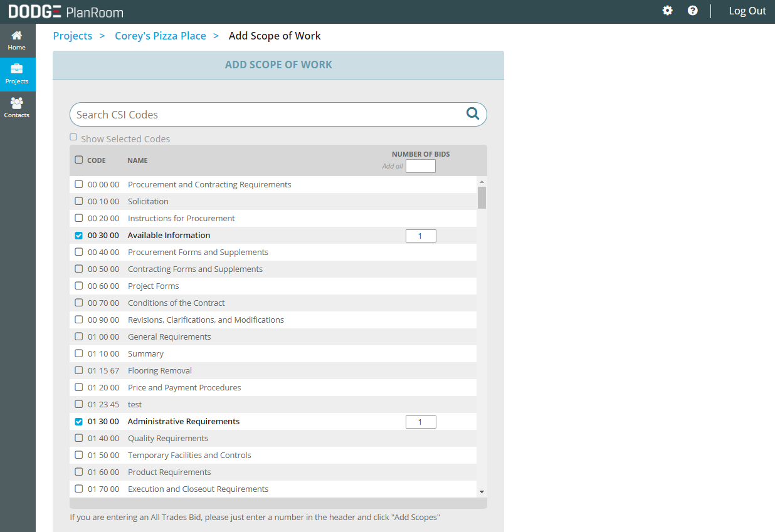This screenshot has height=532, width=775.
Task: Click the Add all bids input
Action: [x=420, y=166]
